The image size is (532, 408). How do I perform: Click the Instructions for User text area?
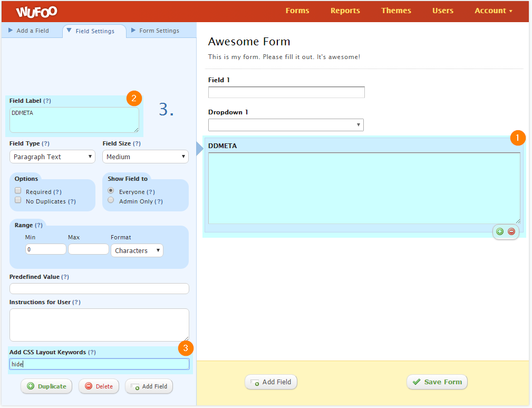99,325
